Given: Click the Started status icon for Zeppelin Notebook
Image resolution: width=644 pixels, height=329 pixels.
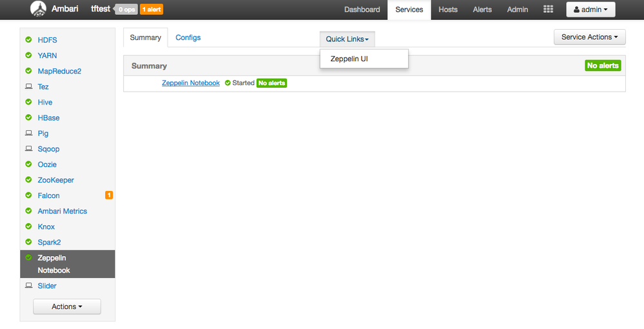Looking at the screenshot, I should [x=228, y=83].
